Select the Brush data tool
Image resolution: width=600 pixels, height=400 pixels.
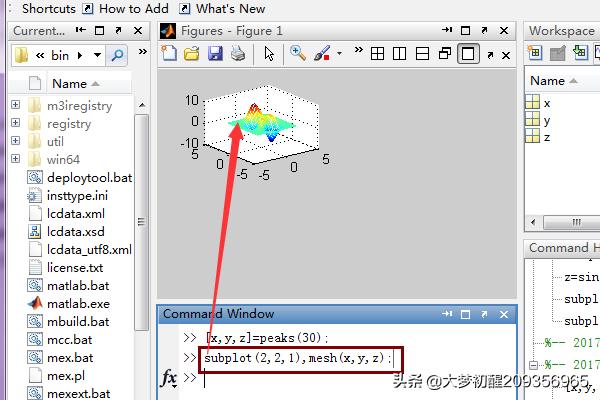pos(322,54)
